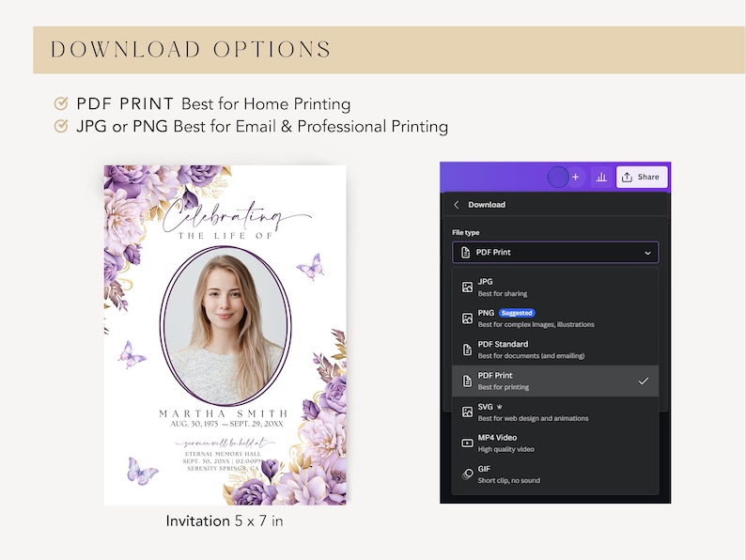Click 'ETERNAL MEMORY HALL' venue text
This screenshot has width=746, height=560.
point(223,454)
